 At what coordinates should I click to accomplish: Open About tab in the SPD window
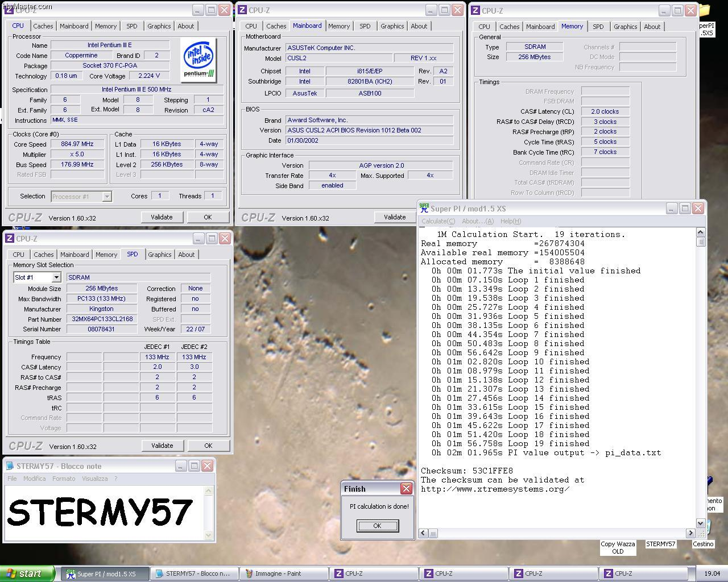click(187, 255)
